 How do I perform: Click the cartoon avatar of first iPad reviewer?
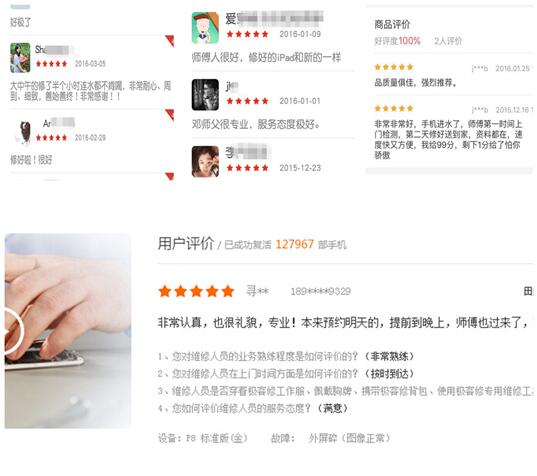coord(205,28)
